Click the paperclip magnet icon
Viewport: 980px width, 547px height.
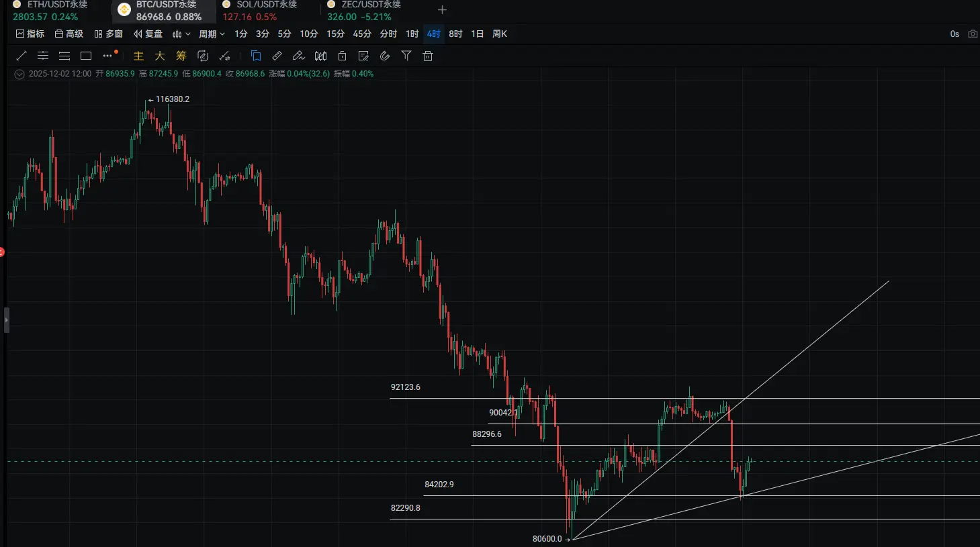[x=385, y=56]
